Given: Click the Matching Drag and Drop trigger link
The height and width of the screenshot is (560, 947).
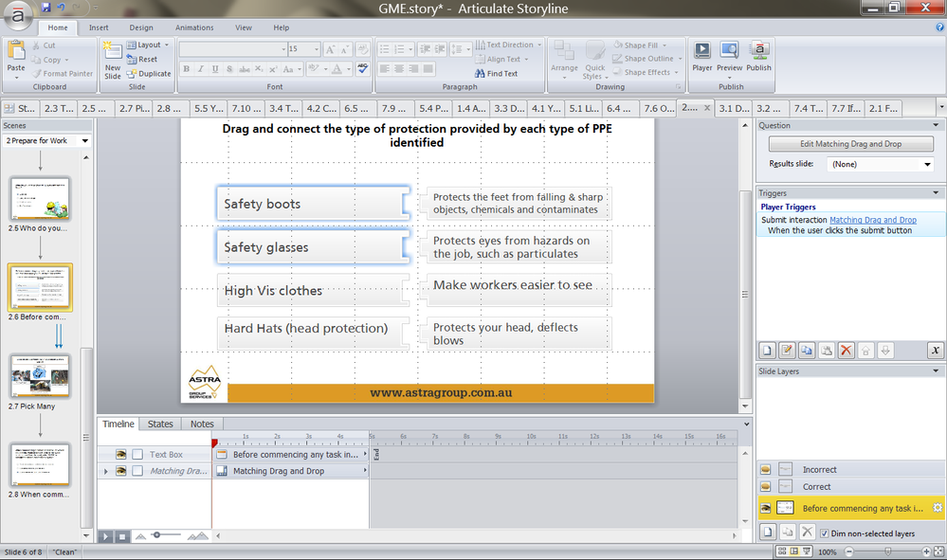Looking at the screenshot, I should 872,220.
